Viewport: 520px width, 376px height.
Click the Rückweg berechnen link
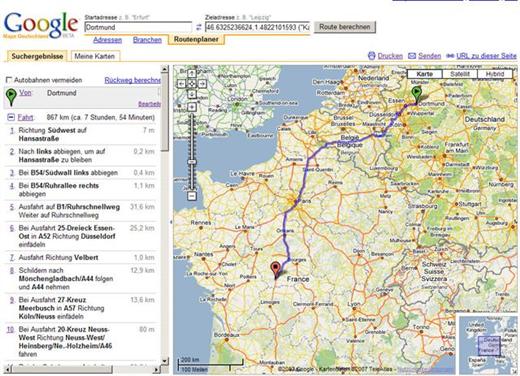pos(133,80)
